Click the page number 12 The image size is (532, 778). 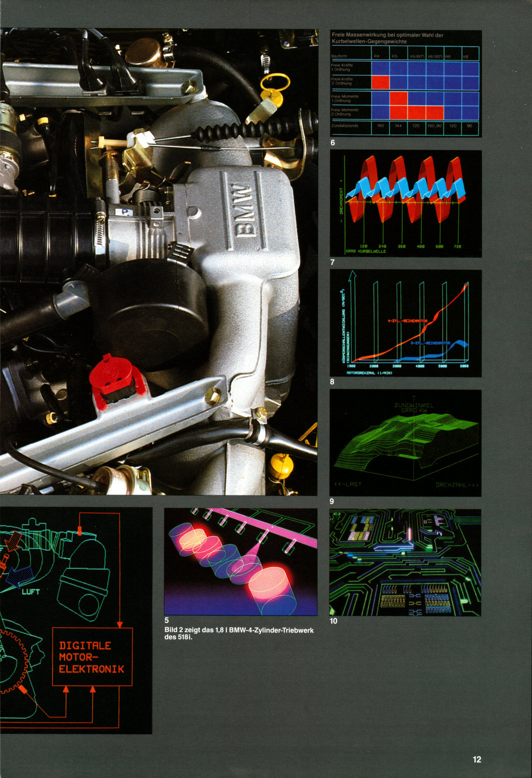coord(476,759)
